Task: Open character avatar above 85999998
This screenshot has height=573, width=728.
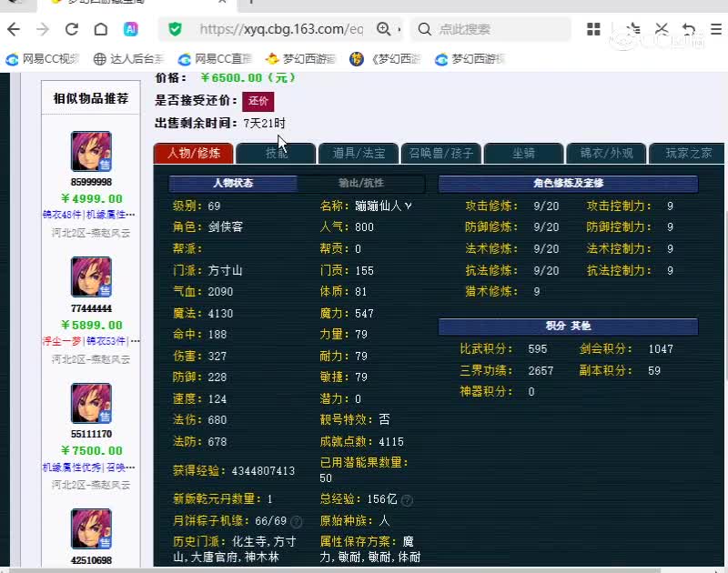Action: coord(91,151)
